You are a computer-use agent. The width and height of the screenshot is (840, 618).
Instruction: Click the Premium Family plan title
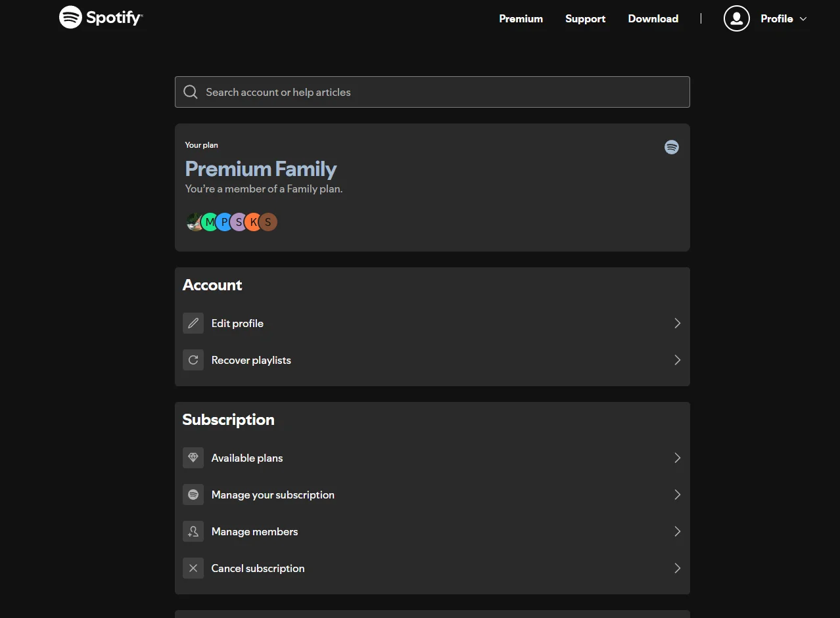tap(261, 169)
